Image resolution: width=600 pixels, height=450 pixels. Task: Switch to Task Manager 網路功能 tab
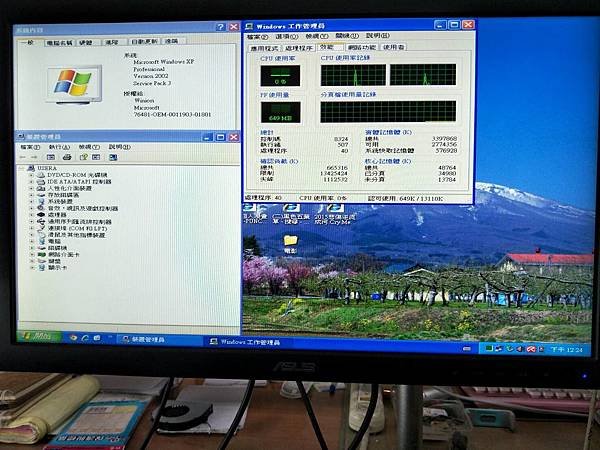tap(362, 47)
